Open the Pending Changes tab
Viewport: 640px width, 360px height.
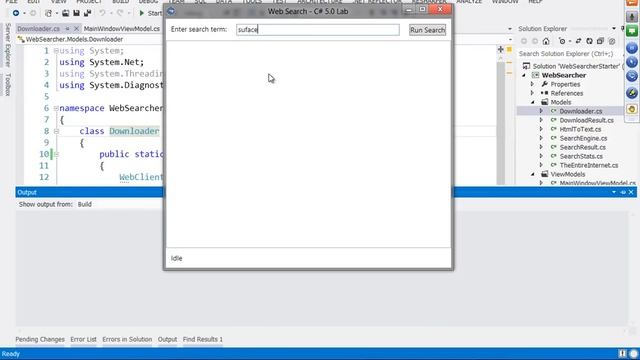click(40, 339)
